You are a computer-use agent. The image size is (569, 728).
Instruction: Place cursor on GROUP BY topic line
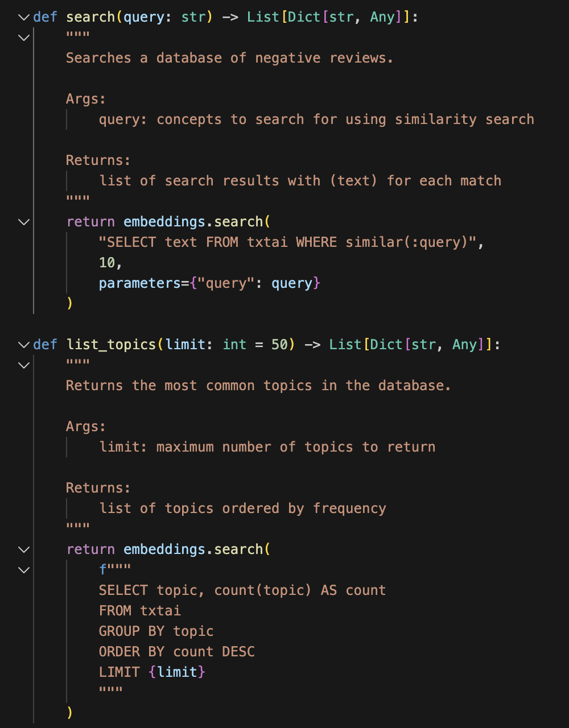coord(156,631)
